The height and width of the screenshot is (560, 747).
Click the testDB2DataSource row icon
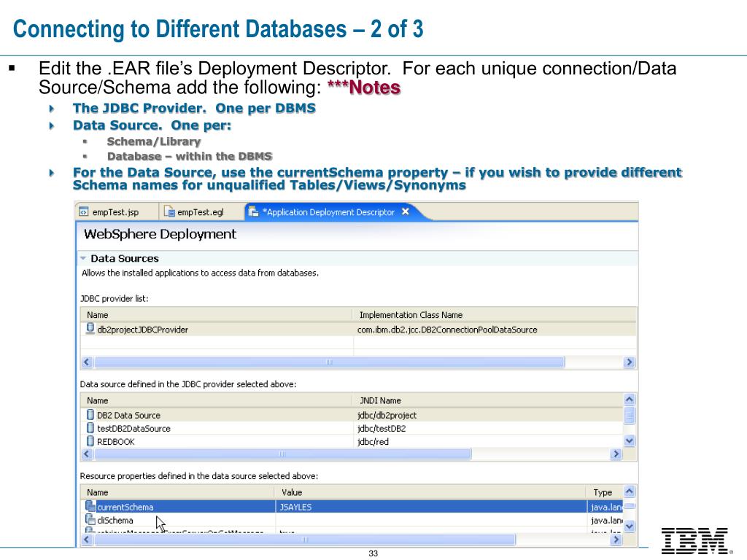coord(90,428)
